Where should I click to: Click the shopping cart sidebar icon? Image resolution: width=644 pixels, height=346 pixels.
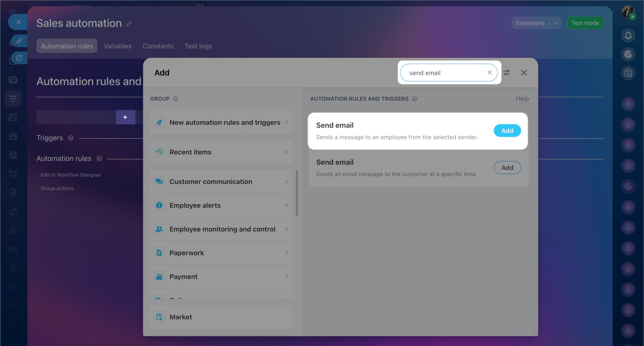[13, 174]
